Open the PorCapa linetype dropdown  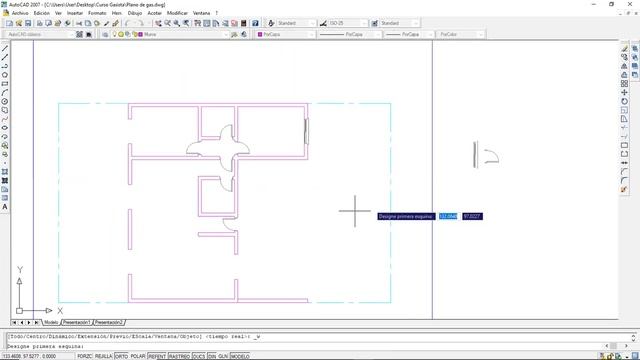[378, 35]
